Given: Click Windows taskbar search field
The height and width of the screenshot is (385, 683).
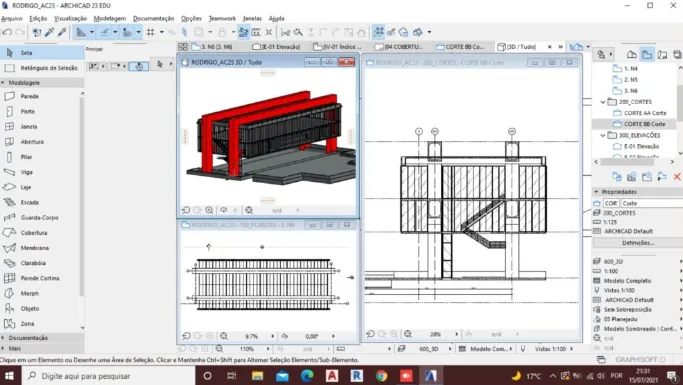Looking at the screenshot, I should tap(108, 376).
